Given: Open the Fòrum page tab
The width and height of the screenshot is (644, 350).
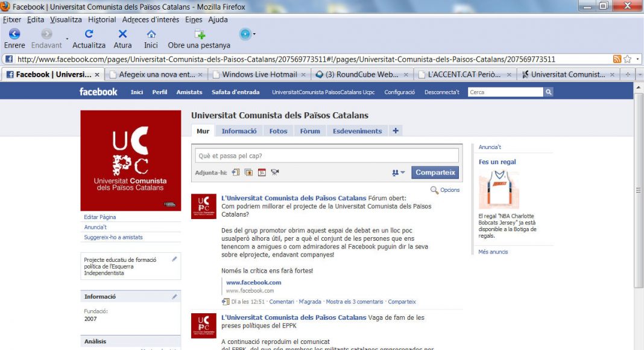Looking at the screenshot, I should [310, 131].
